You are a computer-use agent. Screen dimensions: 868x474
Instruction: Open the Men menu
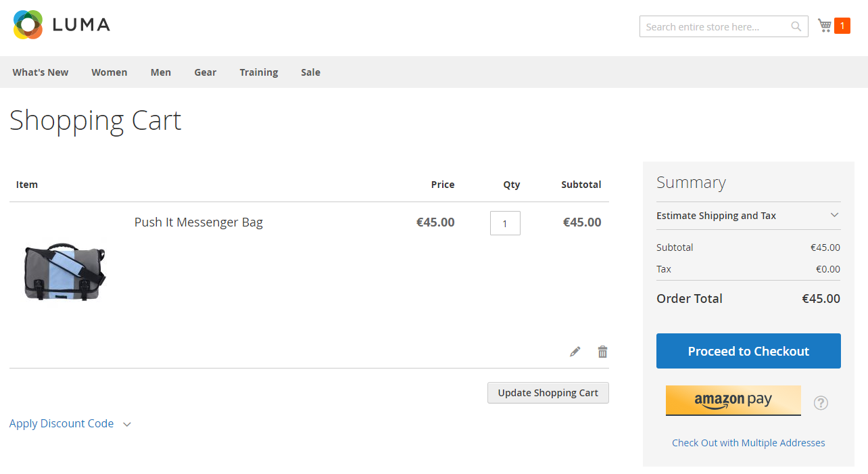160,72
